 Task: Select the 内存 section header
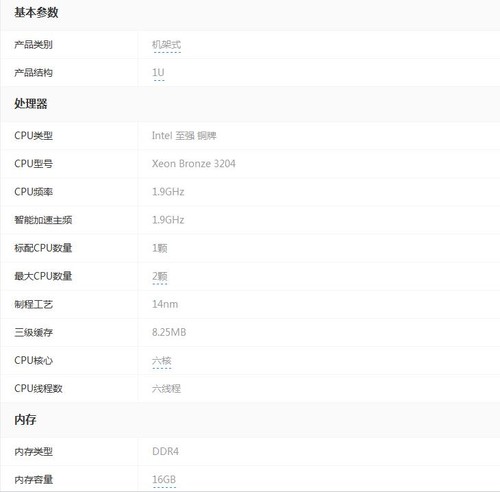pyautogui.click(x=25, y=420)
